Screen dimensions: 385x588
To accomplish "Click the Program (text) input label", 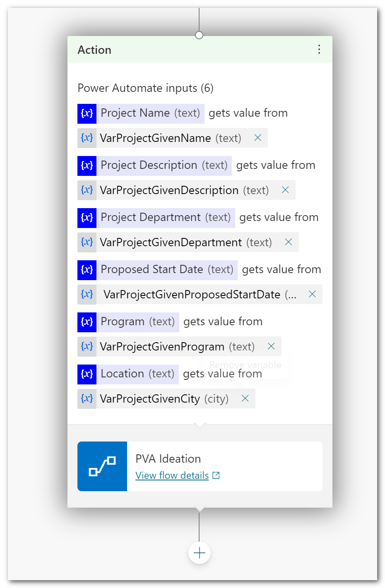I will [138, 322].
